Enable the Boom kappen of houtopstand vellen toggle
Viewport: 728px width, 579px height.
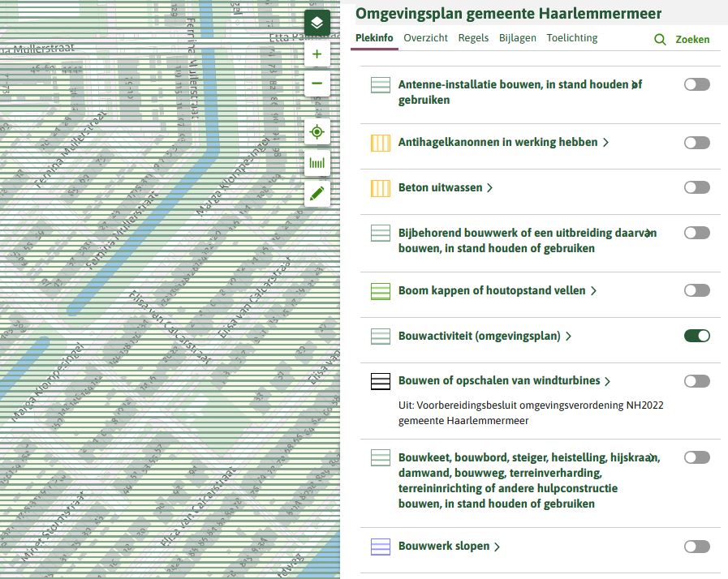[696, 290]
